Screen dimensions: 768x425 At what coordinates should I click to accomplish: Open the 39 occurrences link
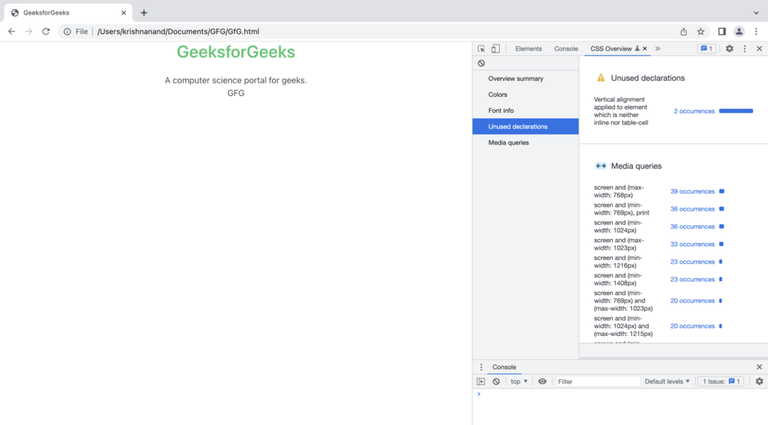point(693,191)
